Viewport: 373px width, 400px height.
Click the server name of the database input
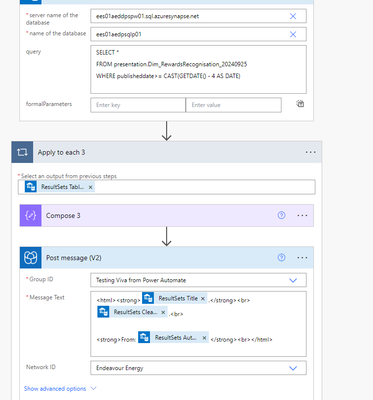pos(198,16)
